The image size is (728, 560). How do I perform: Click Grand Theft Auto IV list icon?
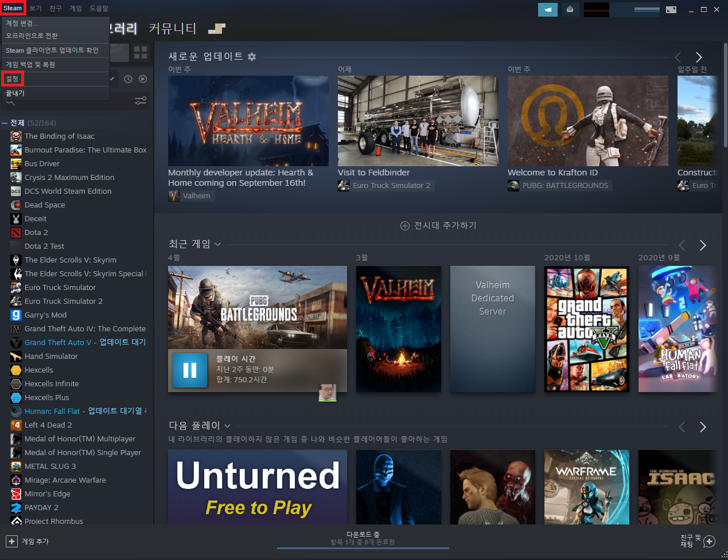(16, 329)
